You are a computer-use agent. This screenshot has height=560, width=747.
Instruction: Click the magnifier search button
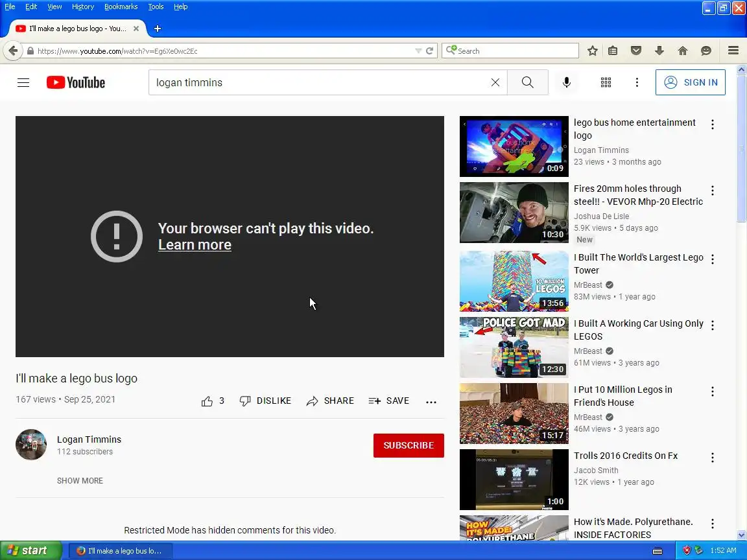click(x=527, y=82)
